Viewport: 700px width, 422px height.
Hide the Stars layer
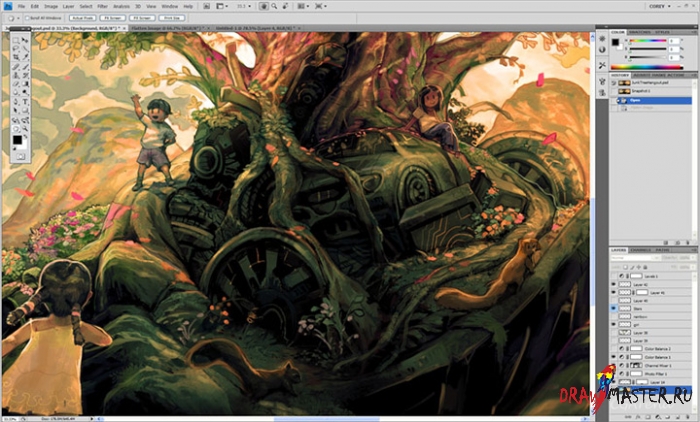click(x=613, y=309)
